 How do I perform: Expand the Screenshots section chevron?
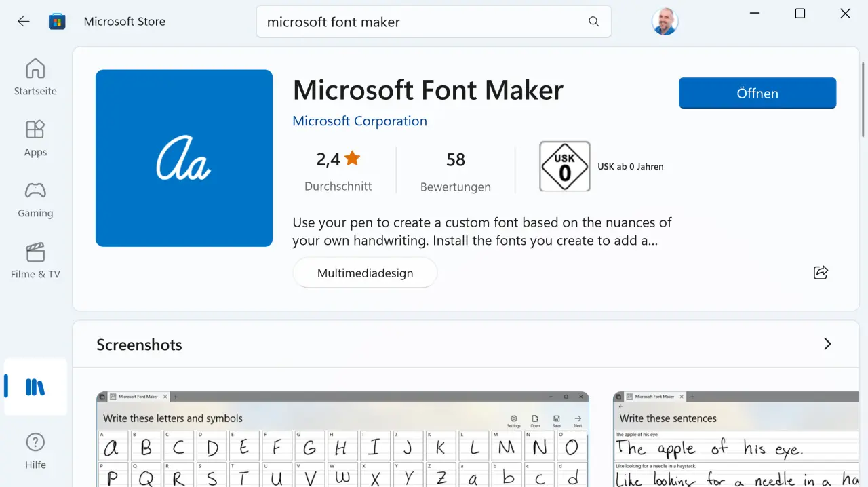(x=827, y=344)
